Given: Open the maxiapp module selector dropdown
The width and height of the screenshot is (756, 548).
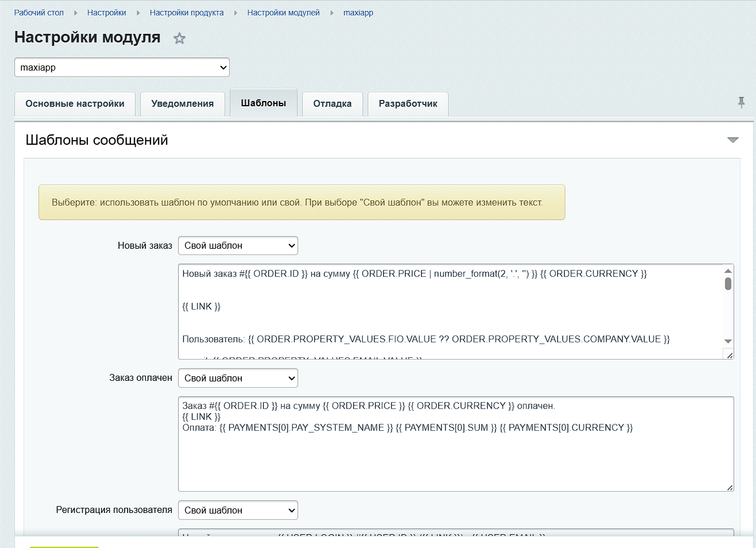Looking at the screenshot, I should [122, 67].
